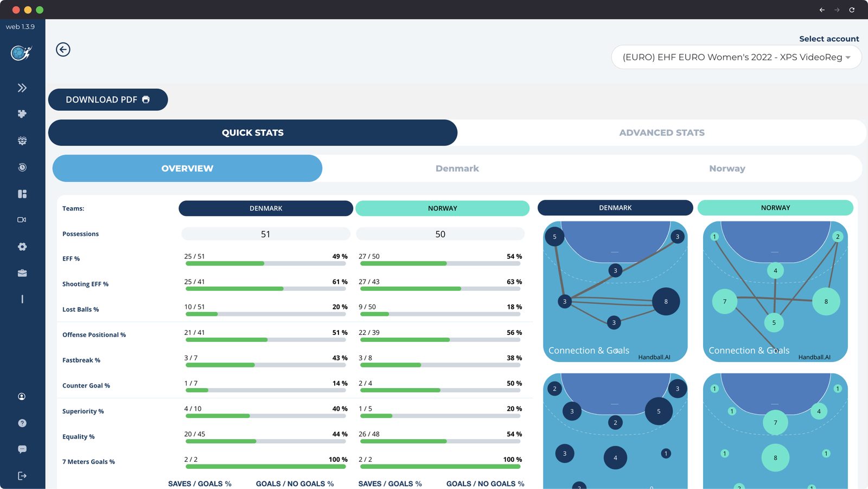Click Norway's Shooting EFF % progress bar
The image size is (868, 489).
pos(439,289)
